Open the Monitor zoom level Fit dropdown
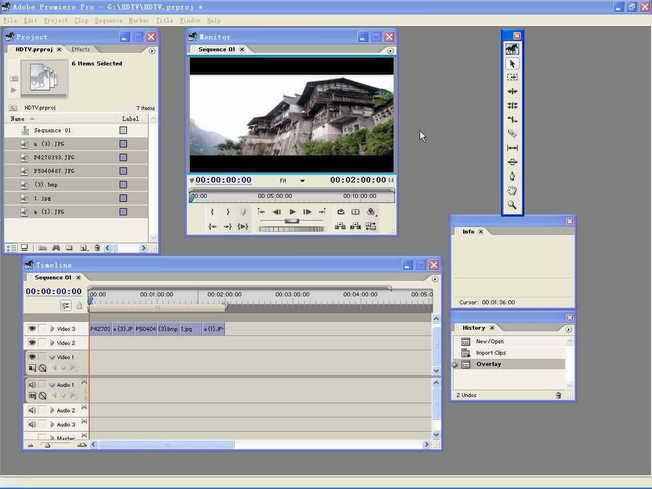The height and width of the screenshot is (489, 652). pos(290,181)
